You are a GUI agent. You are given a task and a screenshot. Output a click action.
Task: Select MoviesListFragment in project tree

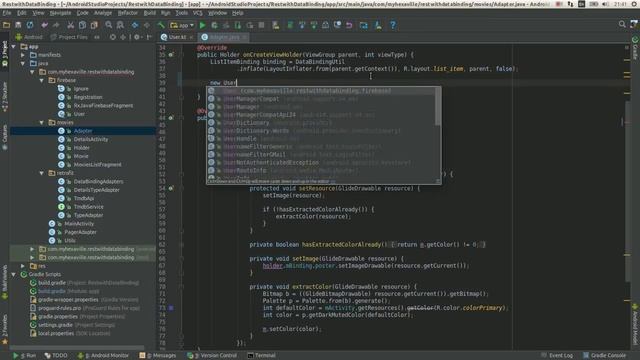point(98,165)
